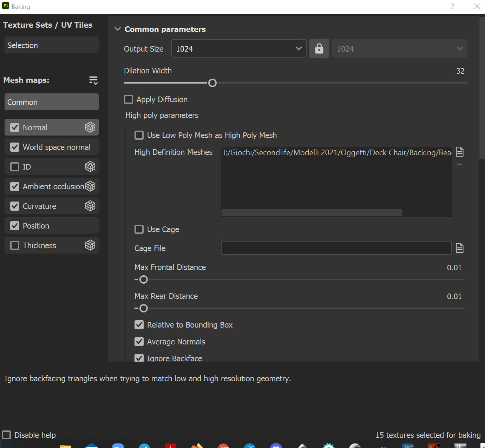485x448 pixels.
Task: Click into the Cage File input field
Action: [336, 248]
